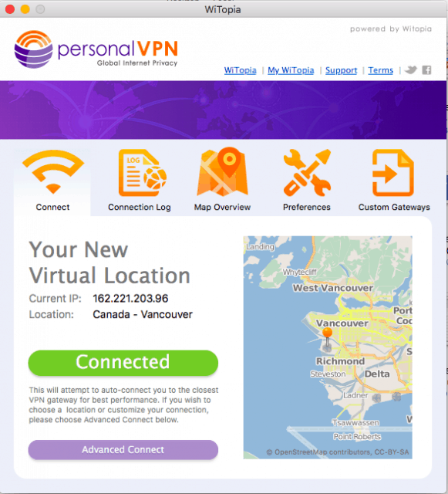Open the Support link

click(342, 70)
